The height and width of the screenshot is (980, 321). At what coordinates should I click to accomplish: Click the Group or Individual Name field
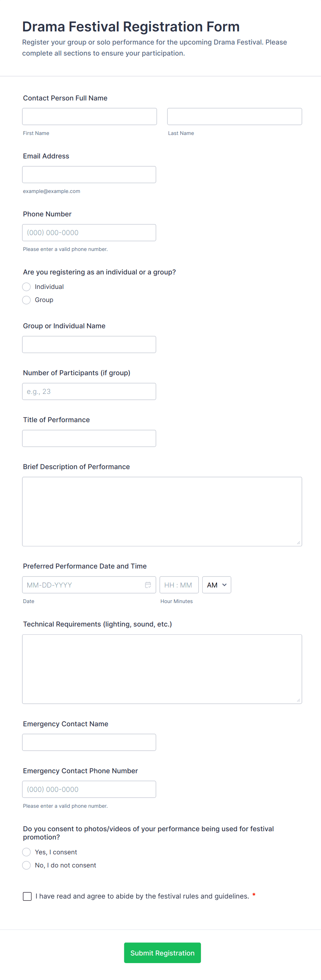(x=89, y=344)
